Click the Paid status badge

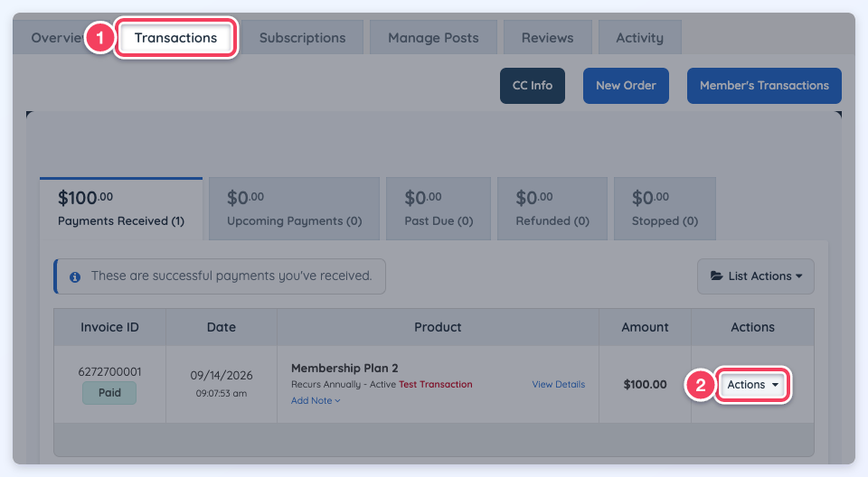coord(109,393)
